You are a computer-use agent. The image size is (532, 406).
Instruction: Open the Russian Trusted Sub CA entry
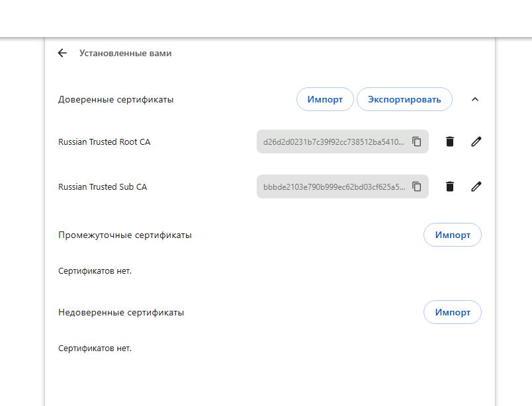click(103, 187)
